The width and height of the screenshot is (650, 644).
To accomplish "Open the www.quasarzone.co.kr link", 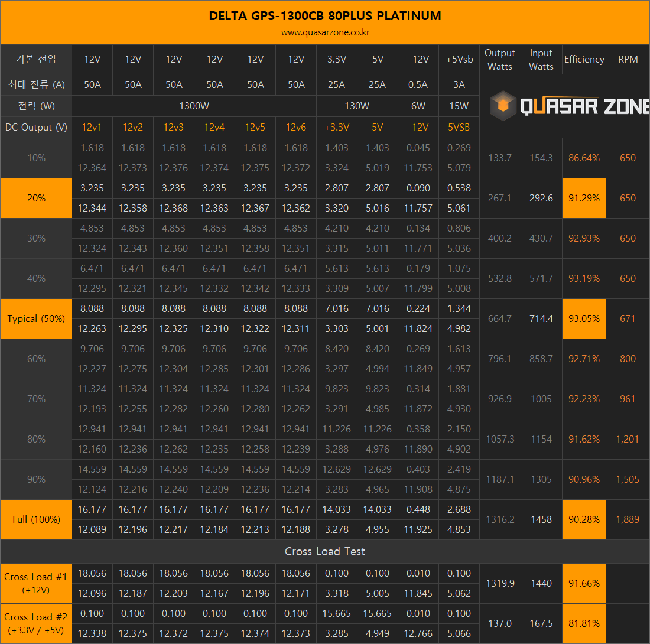I will coord(325,32).
